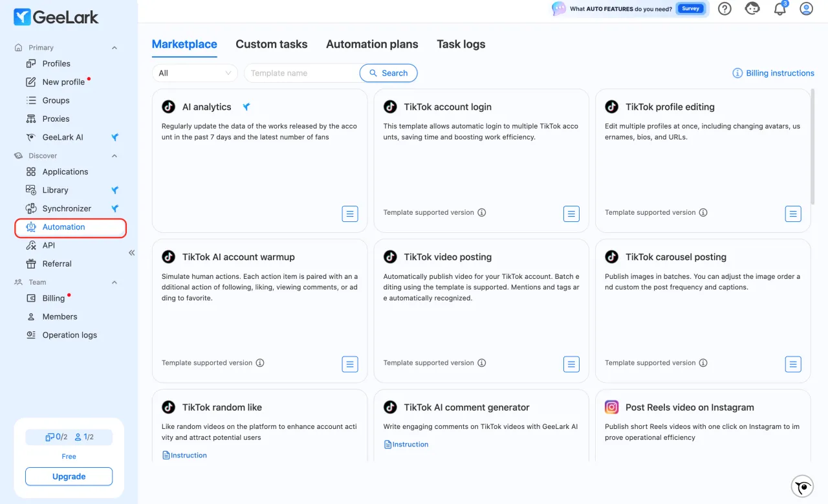The image size is (828, 504).
Task: Open TikTok carousel posting list icon
Action: point(793,364)
